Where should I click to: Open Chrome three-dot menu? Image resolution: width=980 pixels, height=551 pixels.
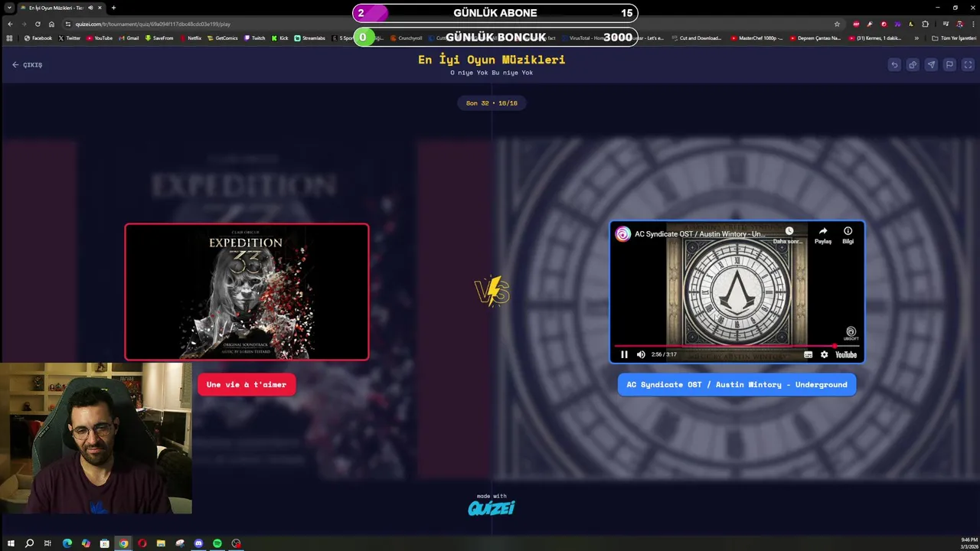pyautogui.click(x=972, y=24)
